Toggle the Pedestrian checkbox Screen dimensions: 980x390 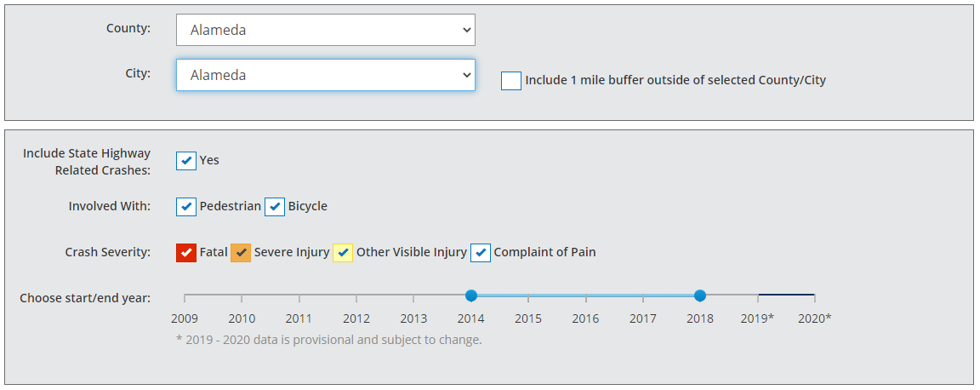pos(186,207)
